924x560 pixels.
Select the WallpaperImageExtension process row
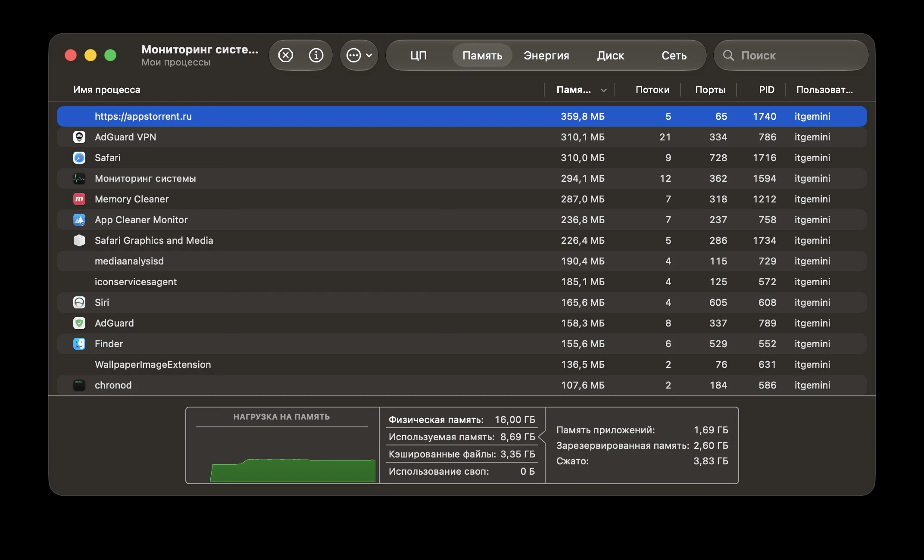pos(462,364)
